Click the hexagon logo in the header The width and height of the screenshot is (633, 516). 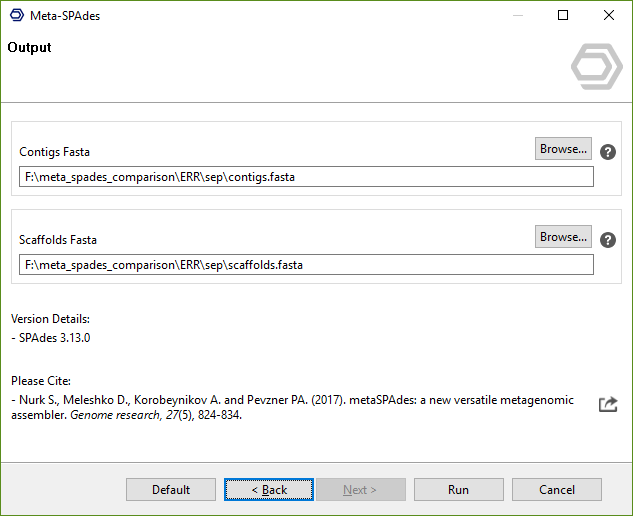(596, 67)
